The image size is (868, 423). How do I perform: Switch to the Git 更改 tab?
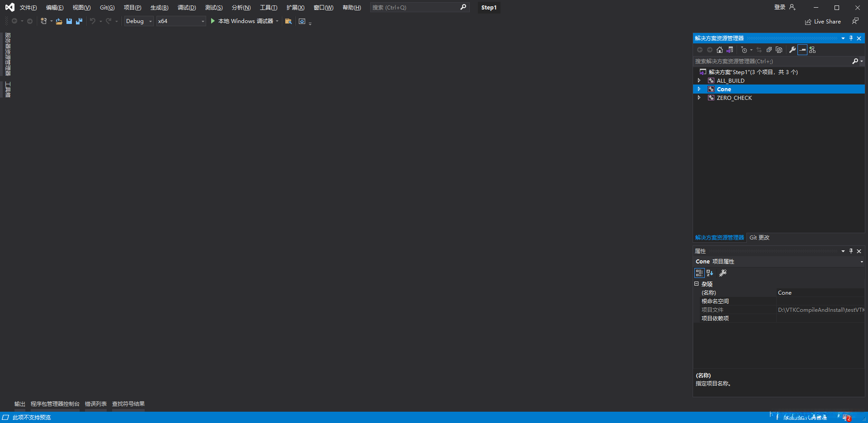coord(759,238)
